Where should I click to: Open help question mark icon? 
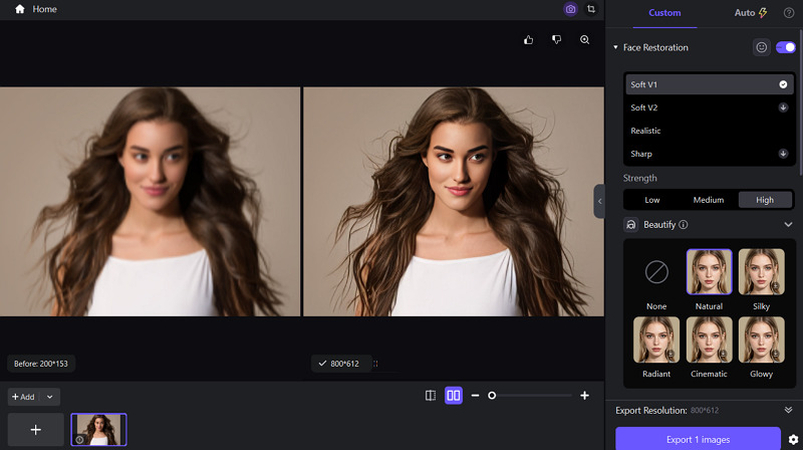(789, 13)
